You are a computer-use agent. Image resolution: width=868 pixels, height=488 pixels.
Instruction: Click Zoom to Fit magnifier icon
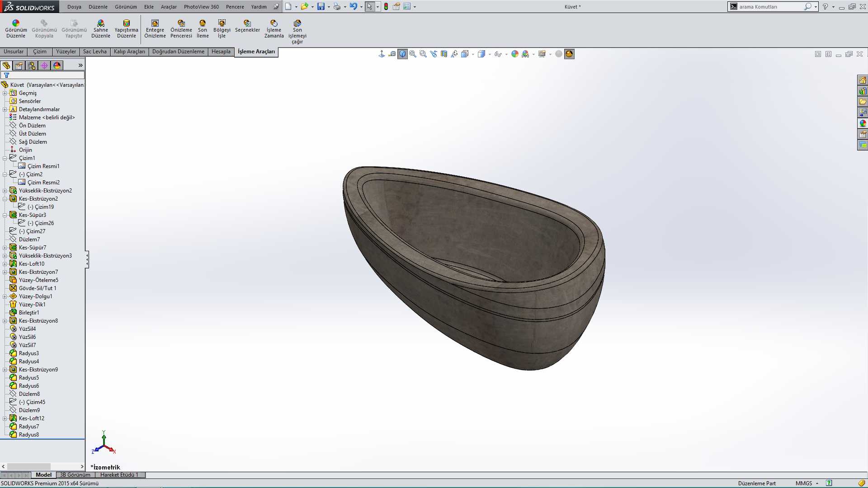click(413, 54)
